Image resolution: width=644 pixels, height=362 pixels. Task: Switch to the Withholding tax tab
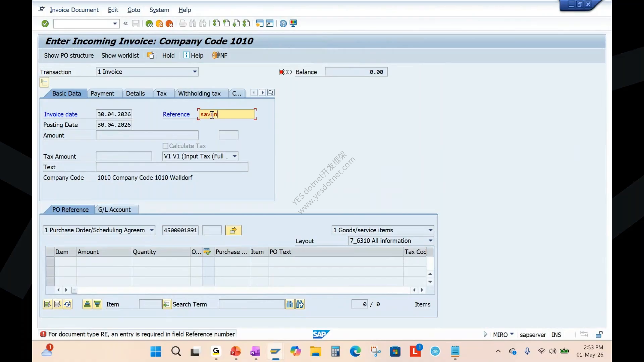click(199, 94)
